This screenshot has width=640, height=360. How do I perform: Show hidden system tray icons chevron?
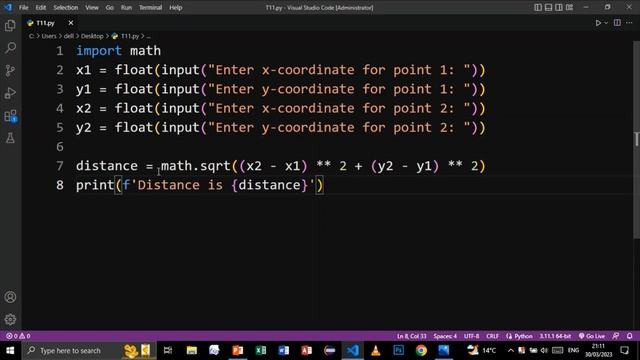tap(511, 350)
